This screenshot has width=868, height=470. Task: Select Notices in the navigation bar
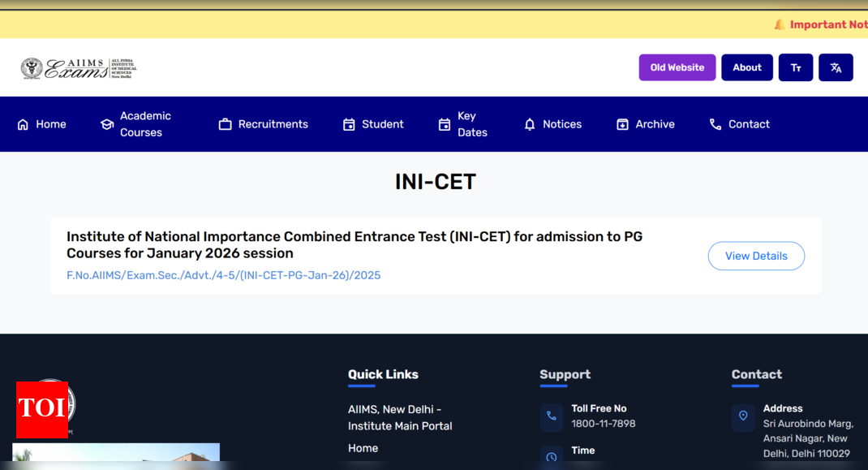tap(561, 124)
